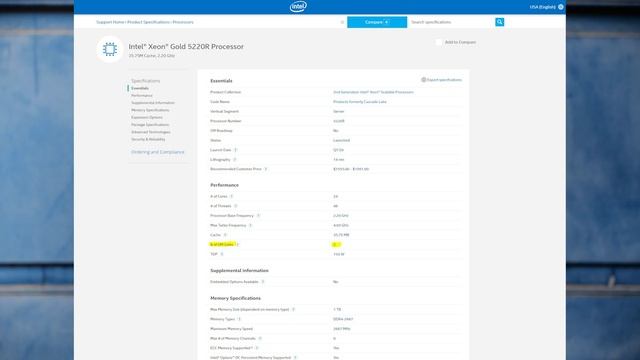Click info icon beside Processor Base Frequency

pyautogui.click(x=258, y=216)
